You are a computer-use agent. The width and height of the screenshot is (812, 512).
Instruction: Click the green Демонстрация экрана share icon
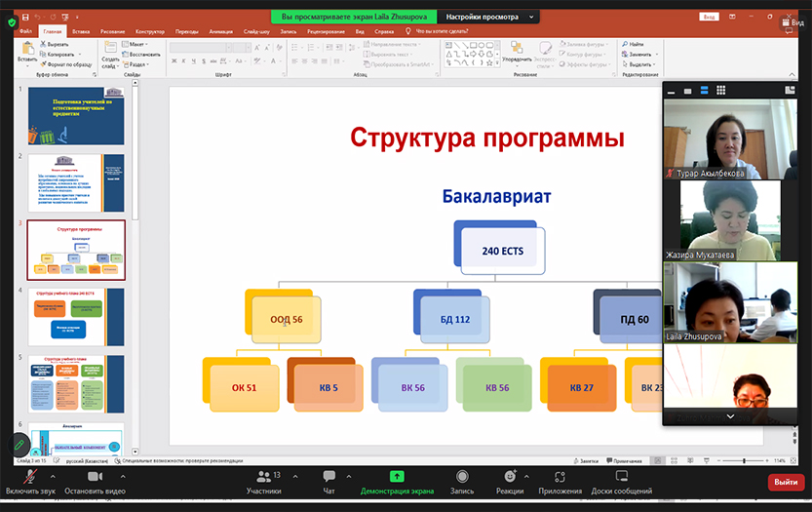pos(397,476)
